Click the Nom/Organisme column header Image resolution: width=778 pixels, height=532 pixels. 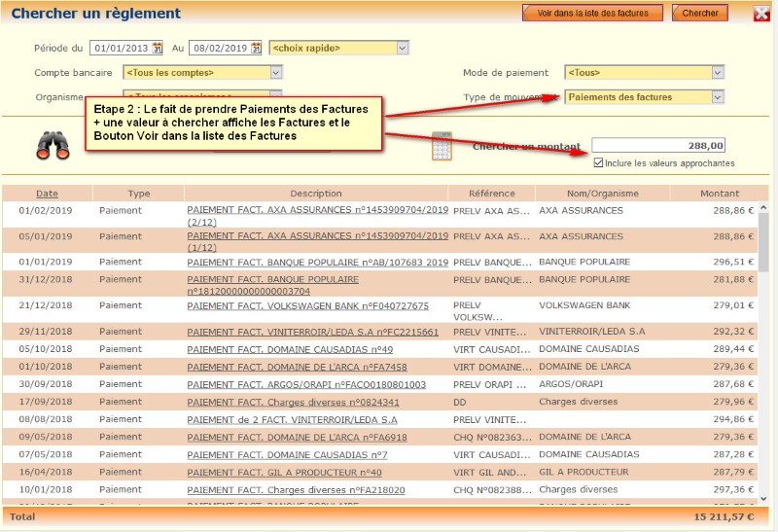(602, 194)
